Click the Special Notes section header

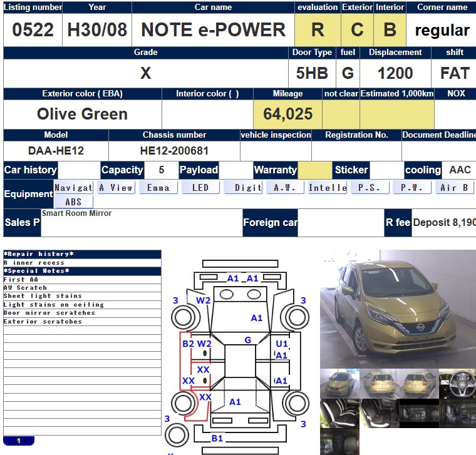82,271
